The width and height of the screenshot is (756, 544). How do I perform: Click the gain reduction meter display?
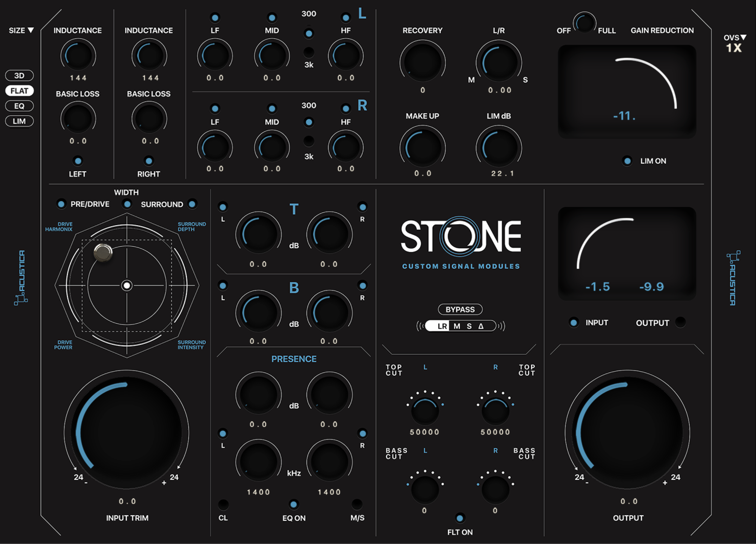click(627, 92)
